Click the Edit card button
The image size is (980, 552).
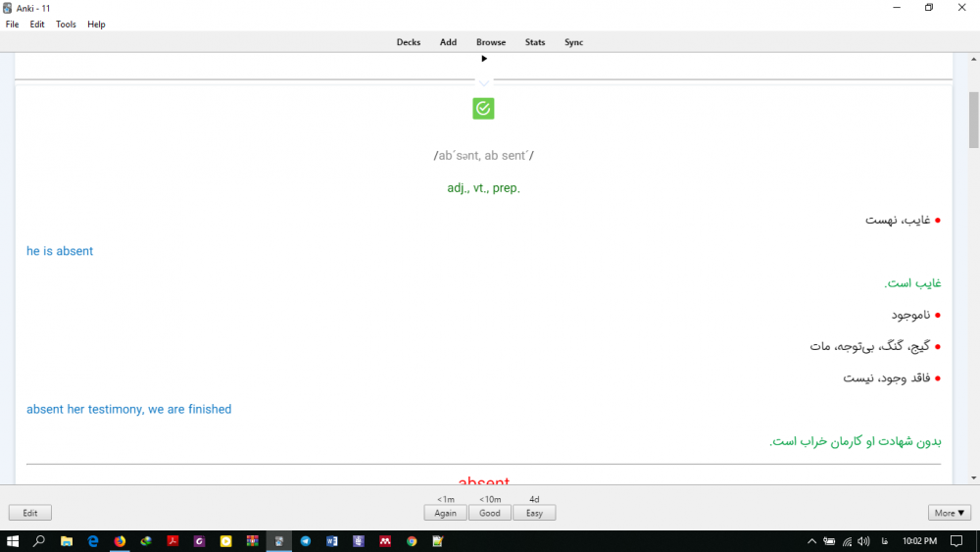click(x=30, y=513)
